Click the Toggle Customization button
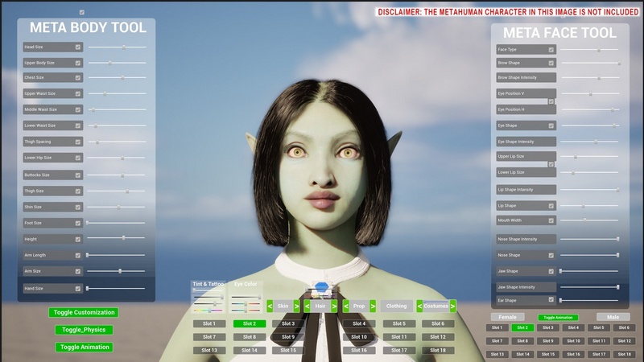 [83, 312]
